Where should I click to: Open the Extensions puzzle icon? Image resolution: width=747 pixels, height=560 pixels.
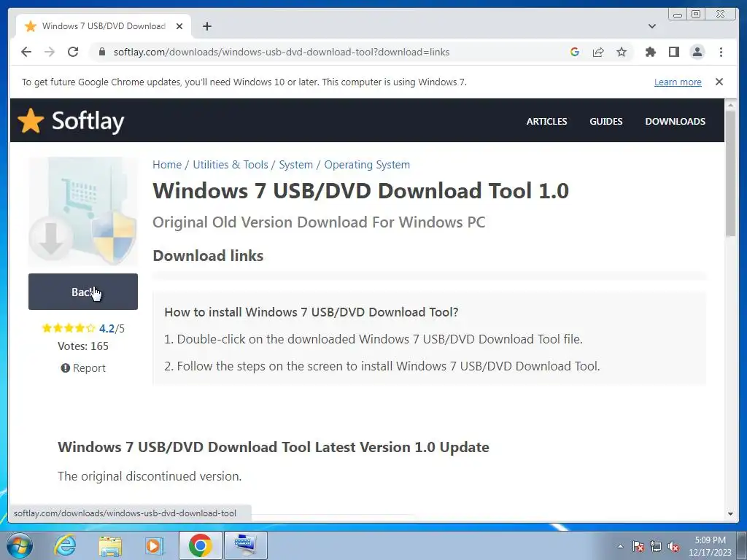[650, 52]
